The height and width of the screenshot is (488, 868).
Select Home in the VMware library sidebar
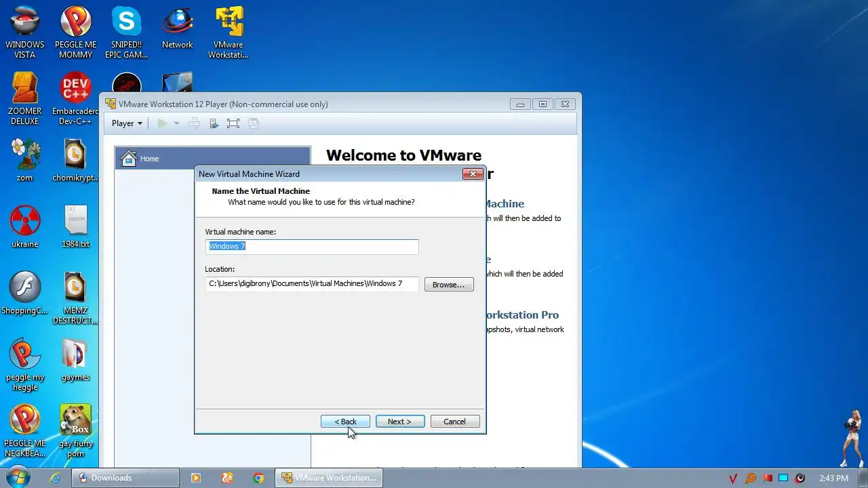[x=212, y=159]
